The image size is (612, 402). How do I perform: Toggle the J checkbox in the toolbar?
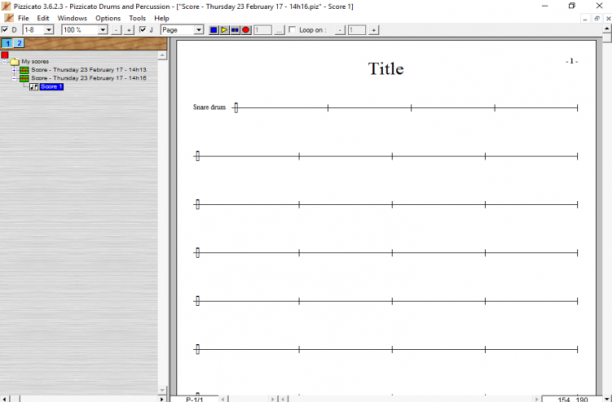click(143, 30)
